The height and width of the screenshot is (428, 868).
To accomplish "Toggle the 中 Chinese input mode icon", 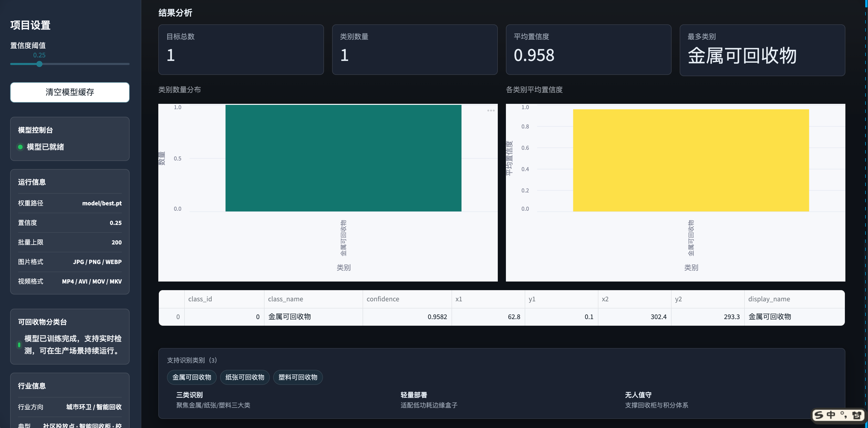I will [831, 415].
